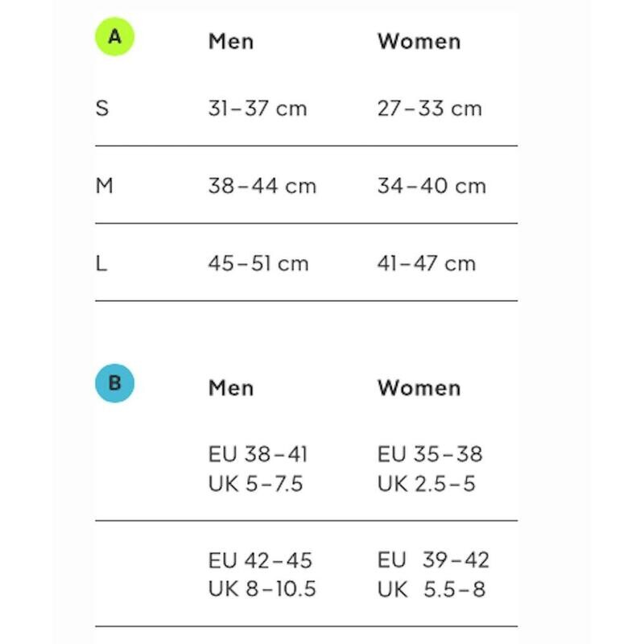Select men's UK 8–10.5 size text
This screenshot has width=644, height=644.
[x=262, y=589]
